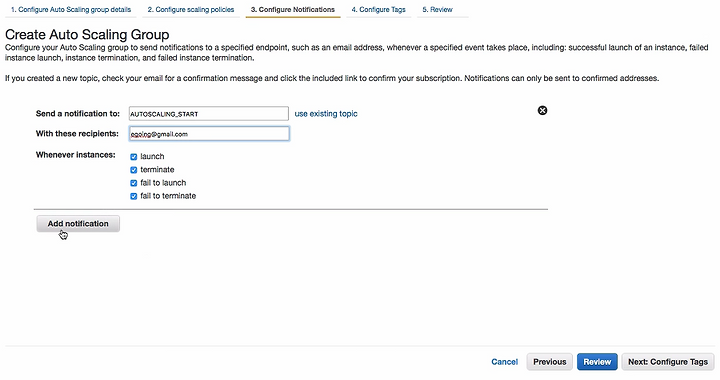This screenshot has width=720, height=380.
Task: Click the use existing topic link
Action: pyautogui.click(x=326, y=114)
